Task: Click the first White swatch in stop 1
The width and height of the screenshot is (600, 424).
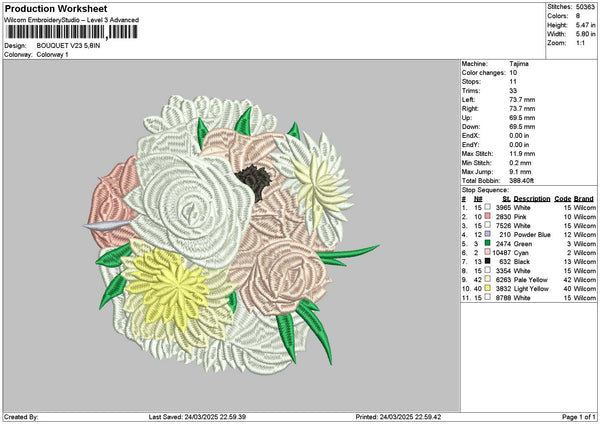Action: tap(488, 207)
